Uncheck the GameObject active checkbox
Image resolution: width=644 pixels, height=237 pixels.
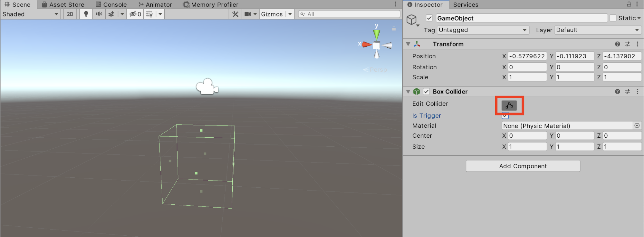(429, 18)
